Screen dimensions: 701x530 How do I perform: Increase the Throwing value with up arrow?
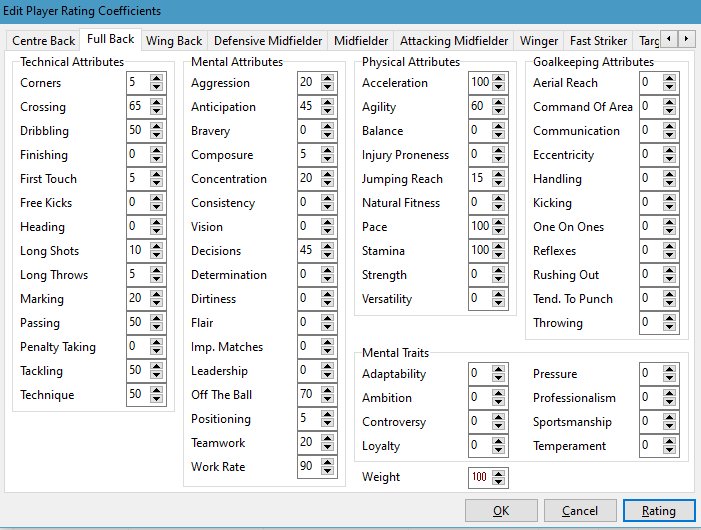(x=669, y=319)
